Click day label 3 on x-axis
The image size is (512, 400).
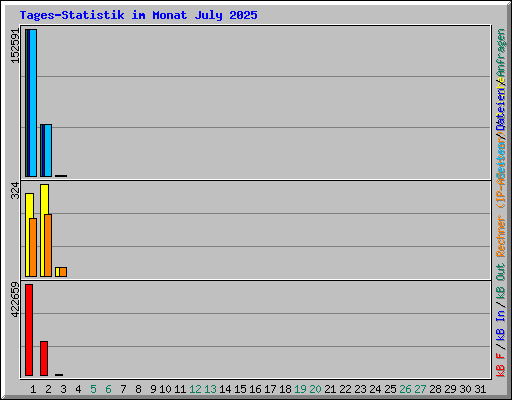point(63,389)
